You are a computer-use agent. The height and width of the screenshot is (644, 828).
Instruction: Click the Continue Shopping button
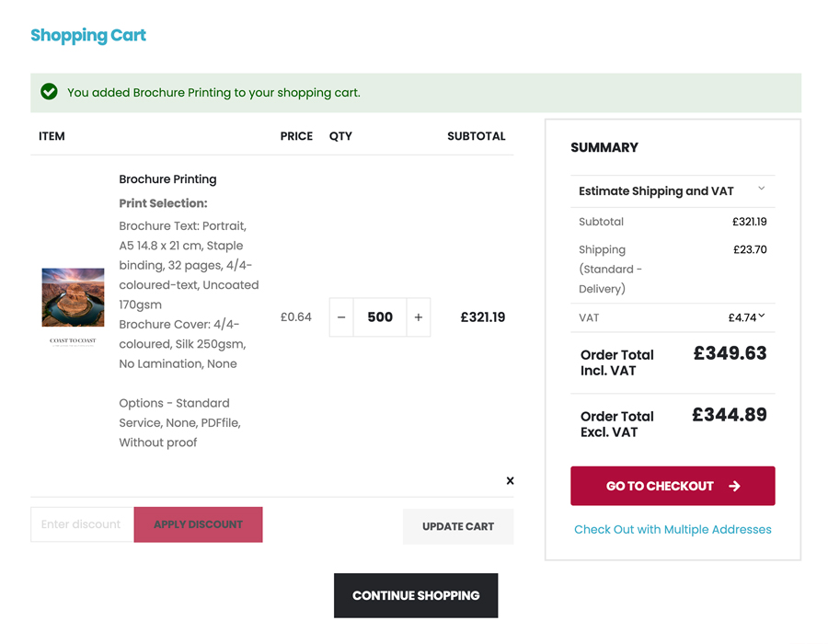[416, 595]
